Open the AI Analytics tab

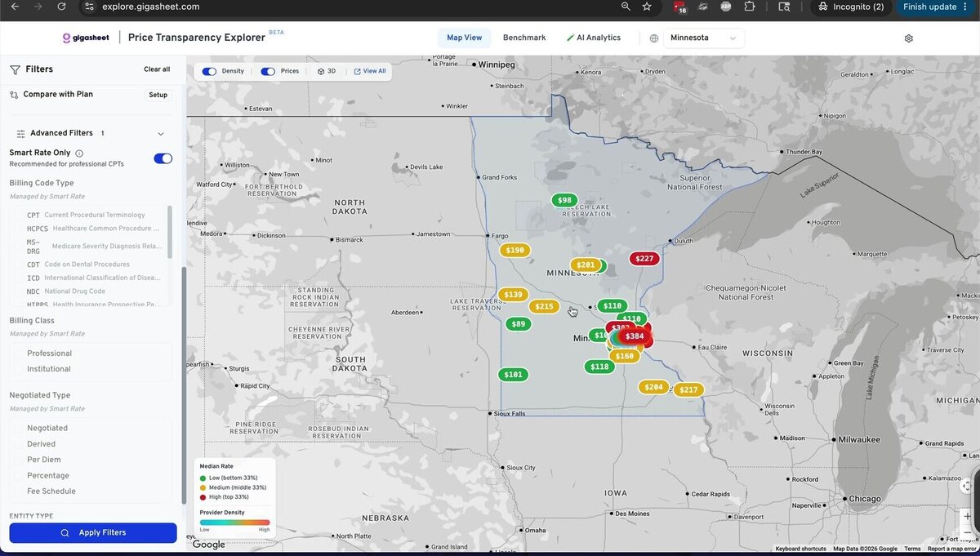tap(594, 38)
